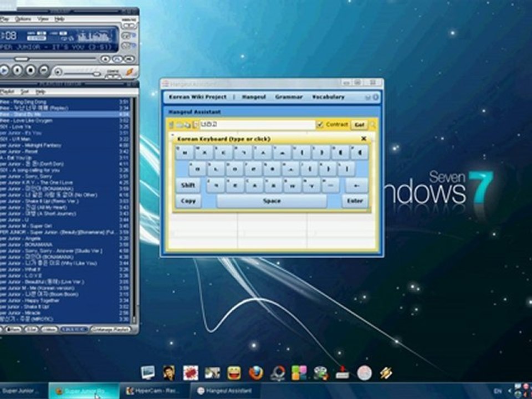Viewport: 532px width, 399px height.
Task: Click Winamp repeat button
Action: click(117, 59)
